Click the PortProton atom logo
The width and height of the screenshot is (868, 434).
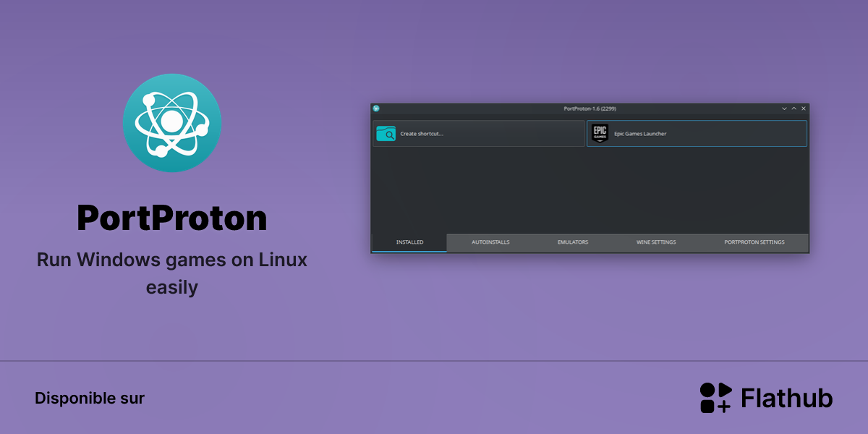[x=172, y=123]
